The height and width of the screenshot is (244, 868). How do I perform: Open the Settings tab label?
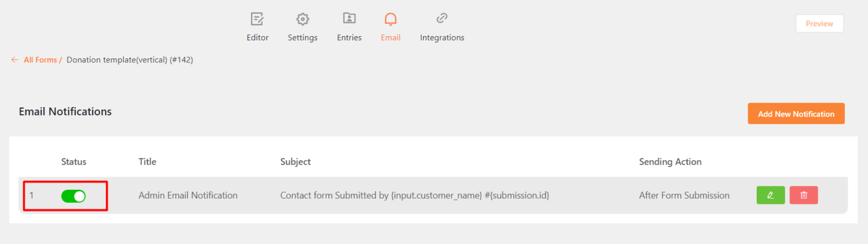(x=302, y=38)
